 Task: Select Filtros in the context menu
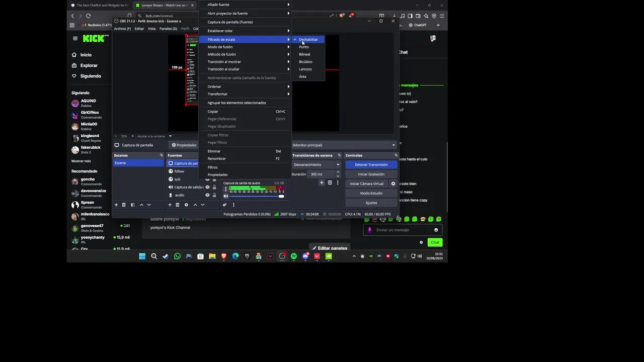245,167
